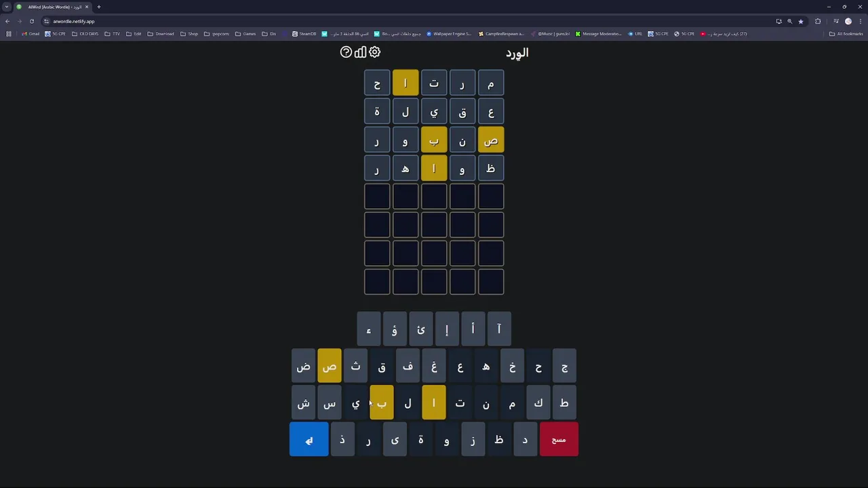This screenshot has width=868, height=488.
Task: Expand the Shop bookmarks folder
Action: coord(189,34)
